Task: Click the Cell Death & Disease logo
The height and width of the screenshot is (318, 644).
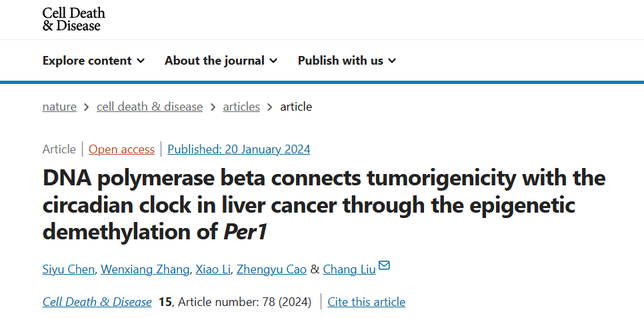Action: [73, 19]
